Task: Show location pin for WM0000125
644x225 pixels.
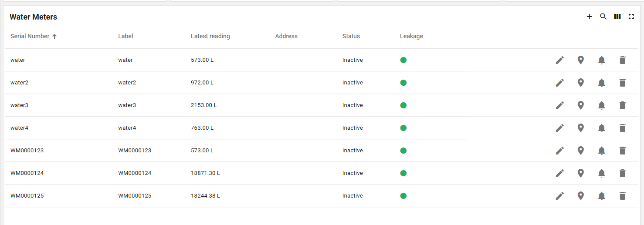Action: pyautogui.click(x=580, y=196)
